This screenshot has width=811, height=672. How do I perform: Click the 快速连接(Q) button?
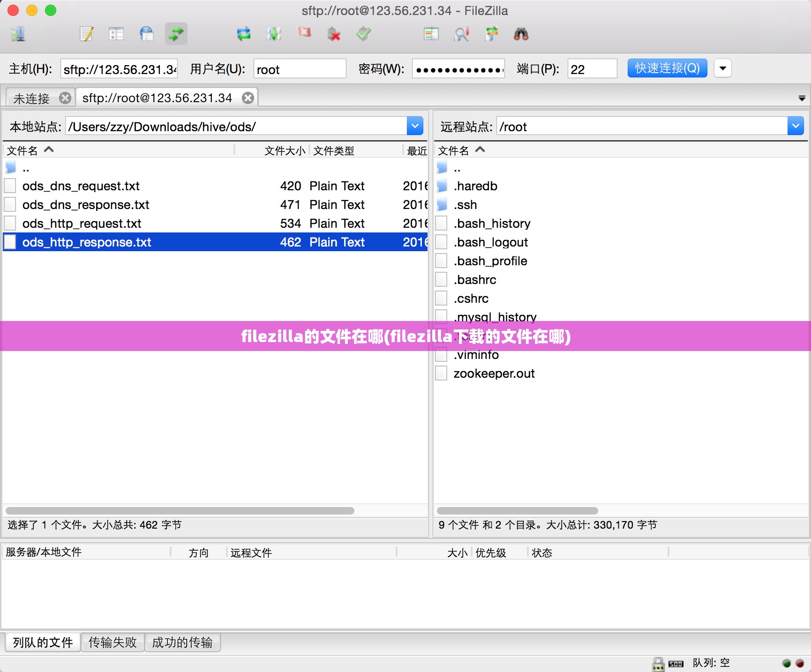coord(667,68)
